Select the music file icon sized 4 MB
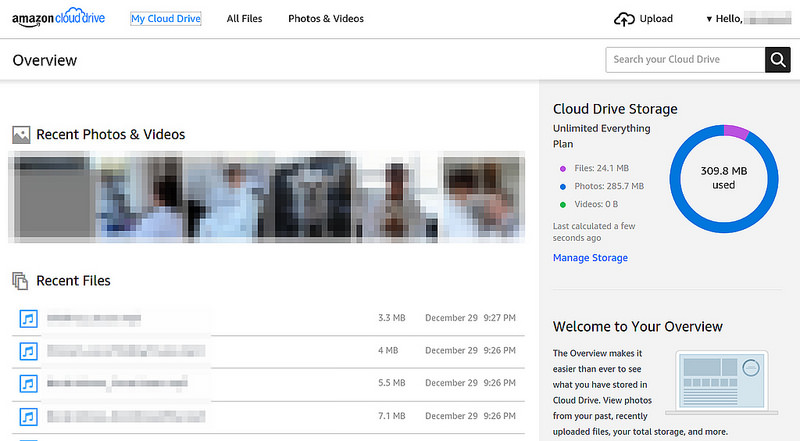Screen dimensions: 800x441 pyautogui.click(x=28, y=351)
